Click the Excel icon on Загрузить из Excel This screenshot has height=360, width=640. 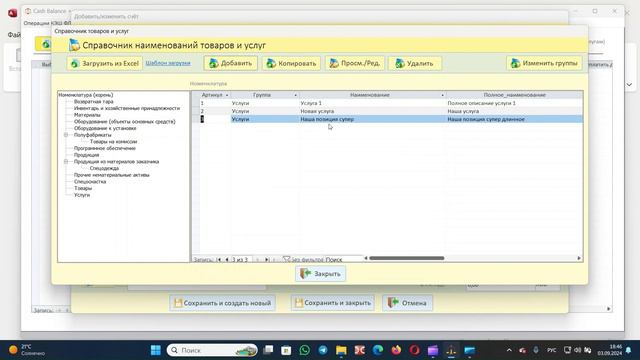click(75, 63)
